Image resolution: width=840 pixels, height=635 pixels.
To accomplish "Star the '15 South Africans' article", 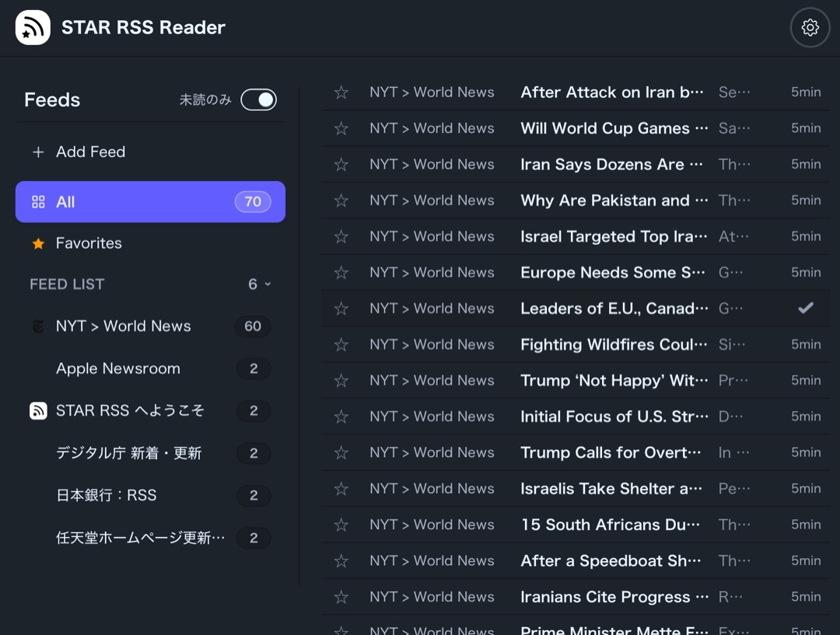I will (x=341, y=525).
